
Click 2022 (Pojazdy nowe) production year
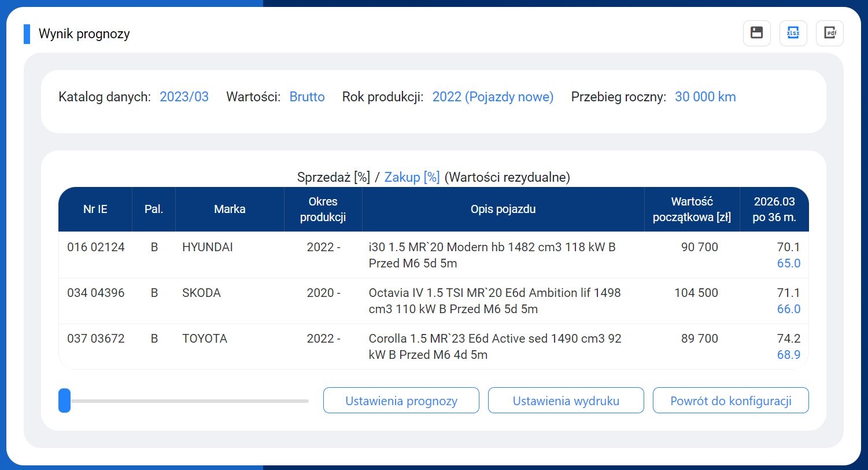[x=493, y=97]
